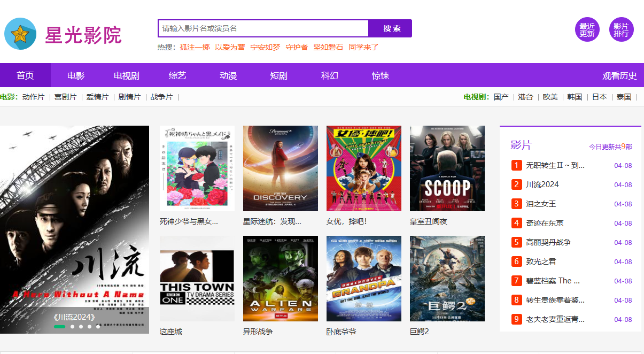Open the Undercover Grandpa 卧底爷爷 poster

tap(364, 279)
